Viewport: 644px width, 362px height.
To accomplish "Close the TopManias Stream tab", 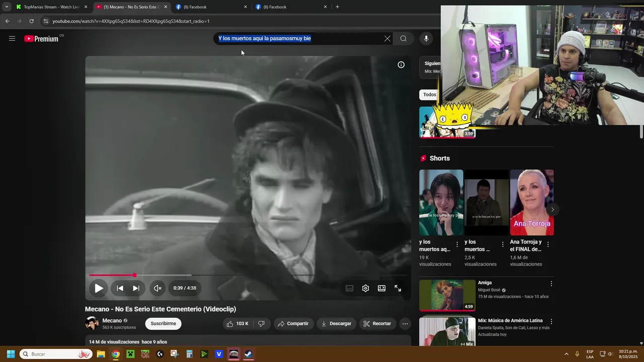I will (86, 7).
